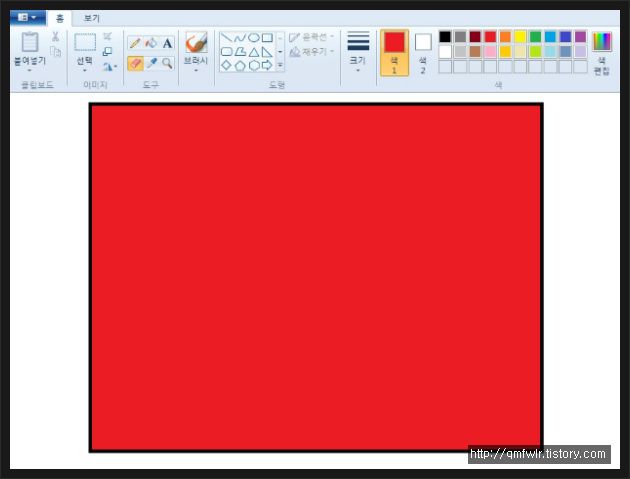Pick the turquoise palette swatch
The image size is (630, 479).
click(x=550, y=37)
